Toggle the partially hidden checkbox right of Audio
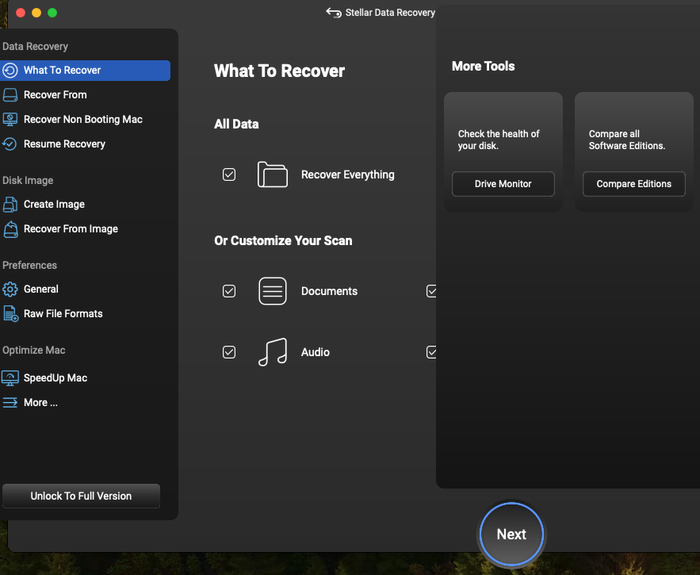Screen dimensions: 700x575 tap(431, 352)
